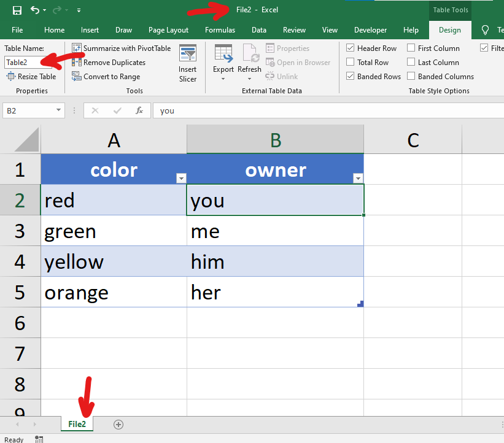Open the Draw ribbon tab
The image size is (504, 443).
coord(123,30)
